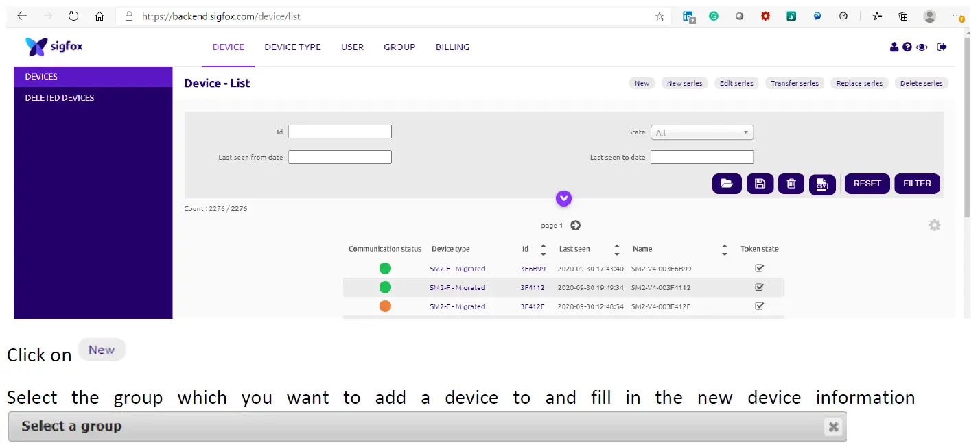Toggle token state for device 3E6B99

tap(759, 268)
